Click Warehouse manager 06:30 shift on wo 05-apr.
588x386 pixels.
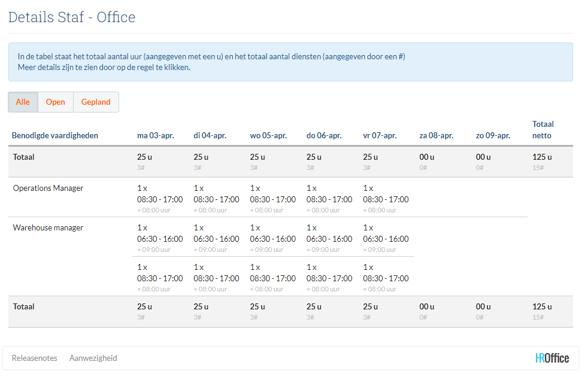(x=272, y=239)
